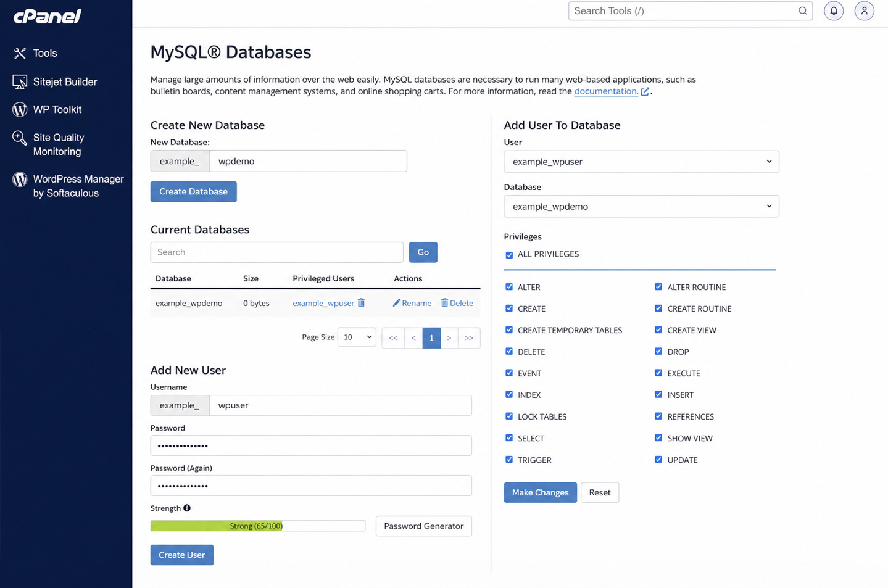The height and width of the screenshot is (588, 888).
Task: Click the WP Toolkit WordPress icon
Action: click(x=20, y=109)
